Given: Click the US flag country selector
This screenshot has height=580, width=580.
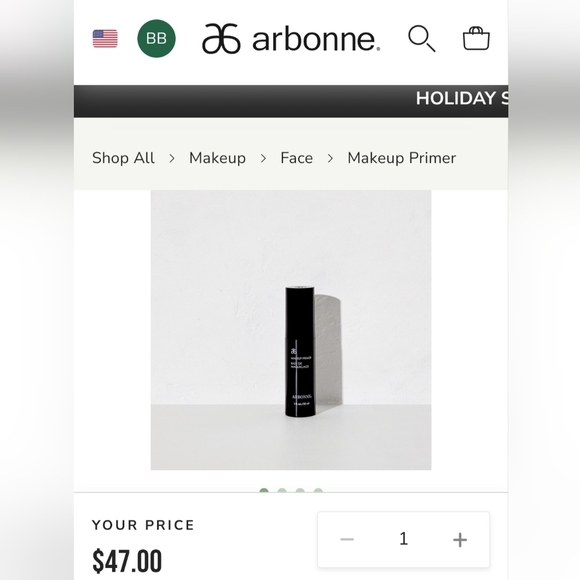Looking at the screenshot, I should click(105, 39).
